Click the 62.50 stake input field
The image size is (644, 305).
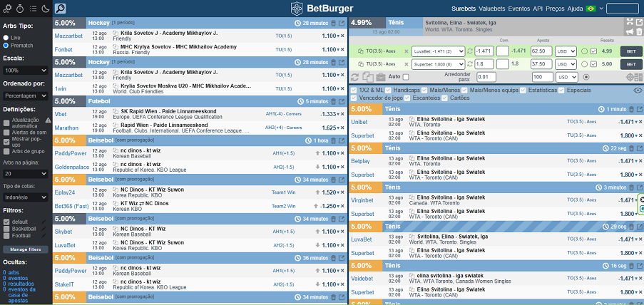tap(541, 51)
